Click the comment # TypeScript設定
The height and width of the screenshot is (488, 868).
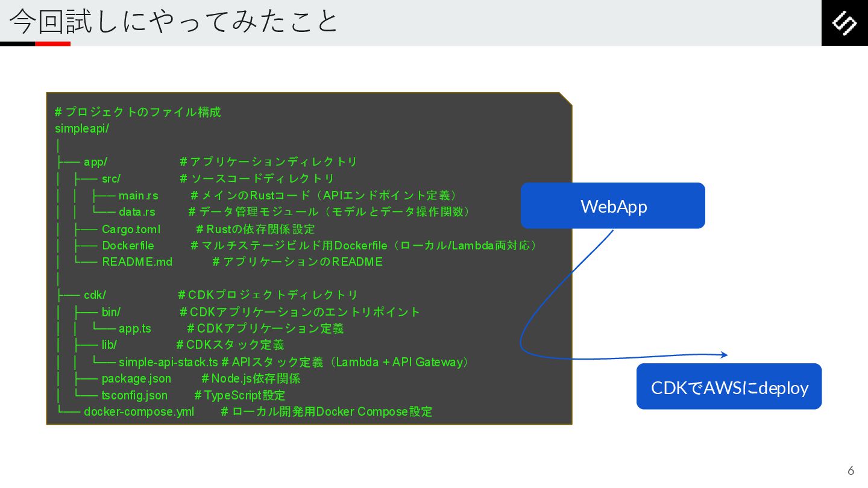click(240, 396)
